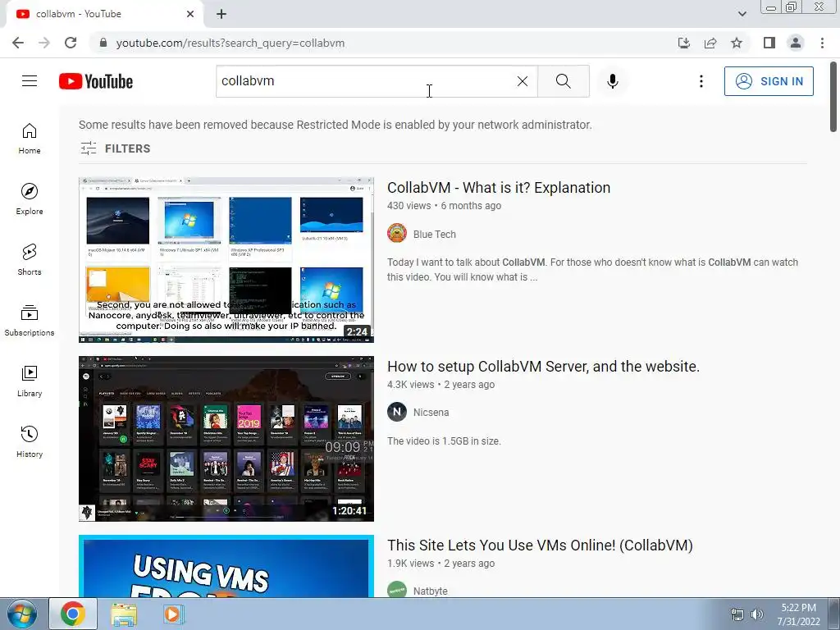Start voice search with microphone icon
The image size is (840, 630).
[612, 81]
